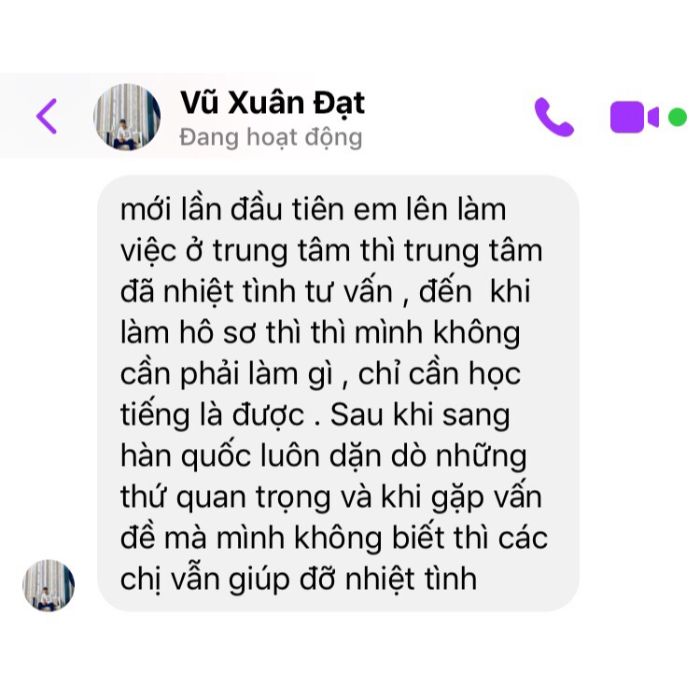The image size is (700, 700).
Task: Start a video call with camera icon
Action: click(x=634, y=117)
